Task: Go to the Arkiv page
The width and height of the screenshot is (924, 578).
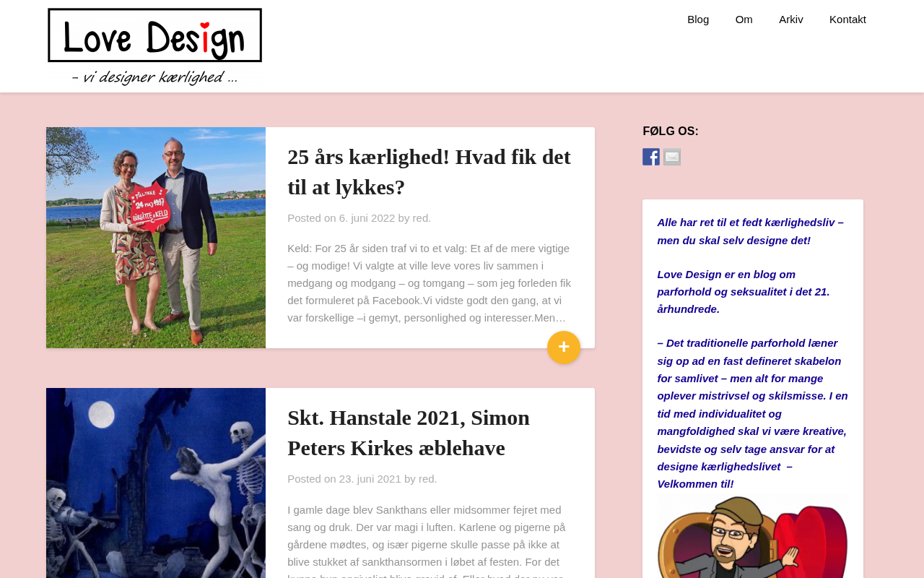Action: [791, 20]
